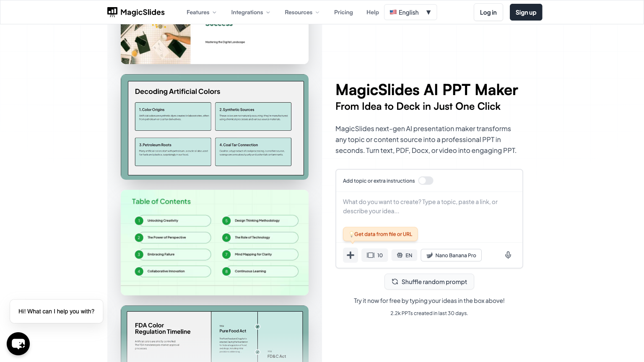The width and height of the screenshot is (644, 362).
Task: Click the Log in button
Action: (x=488, y=12)
